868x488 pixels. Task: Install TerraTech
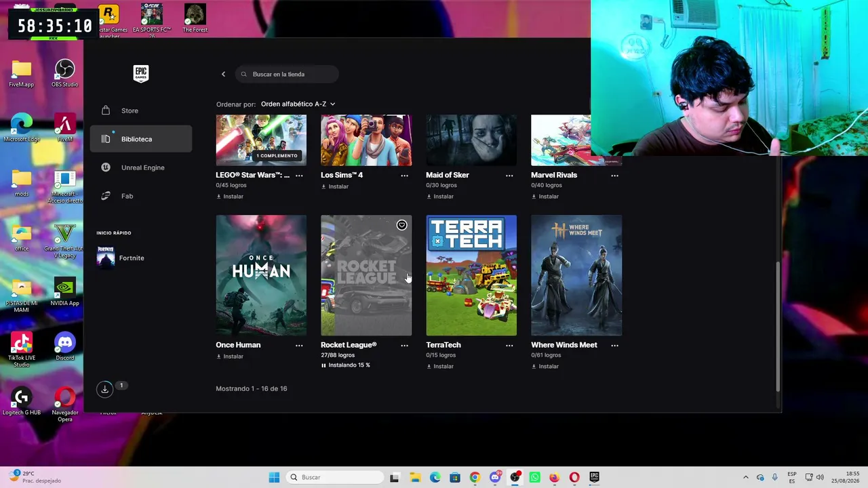[x=440, y=367]
